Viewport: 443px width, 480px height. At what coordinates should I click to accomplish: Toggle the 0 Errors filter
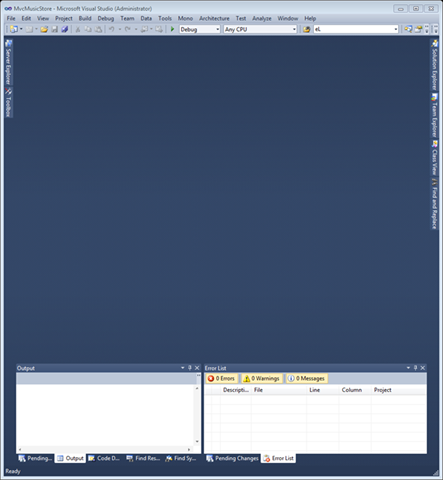point(222,378)
